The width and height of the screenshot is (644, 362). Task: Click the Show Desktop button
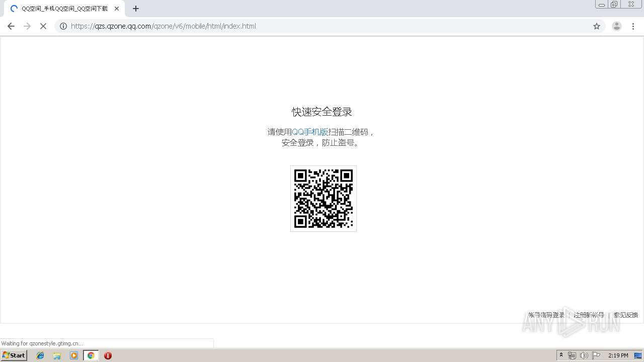click(x=638, y=355)
